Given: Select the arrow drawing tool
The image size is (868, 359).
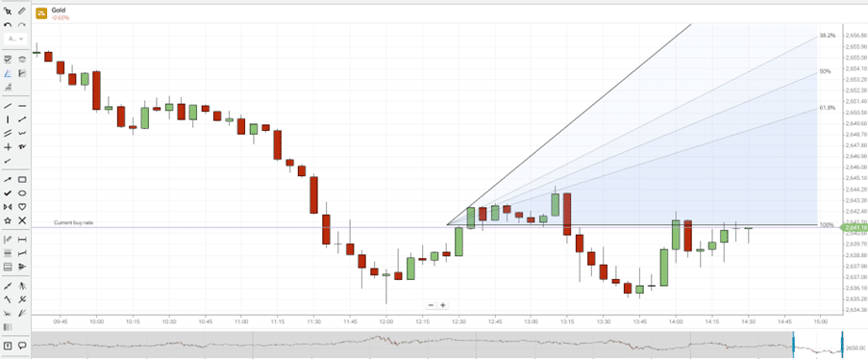Looking at the screenshot, I should 8,179.
